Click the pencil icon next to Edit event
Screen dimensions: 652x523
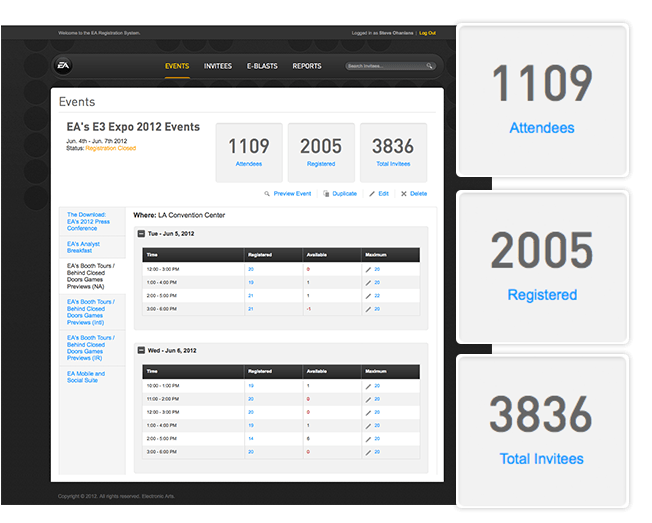[x=372, y=194]
